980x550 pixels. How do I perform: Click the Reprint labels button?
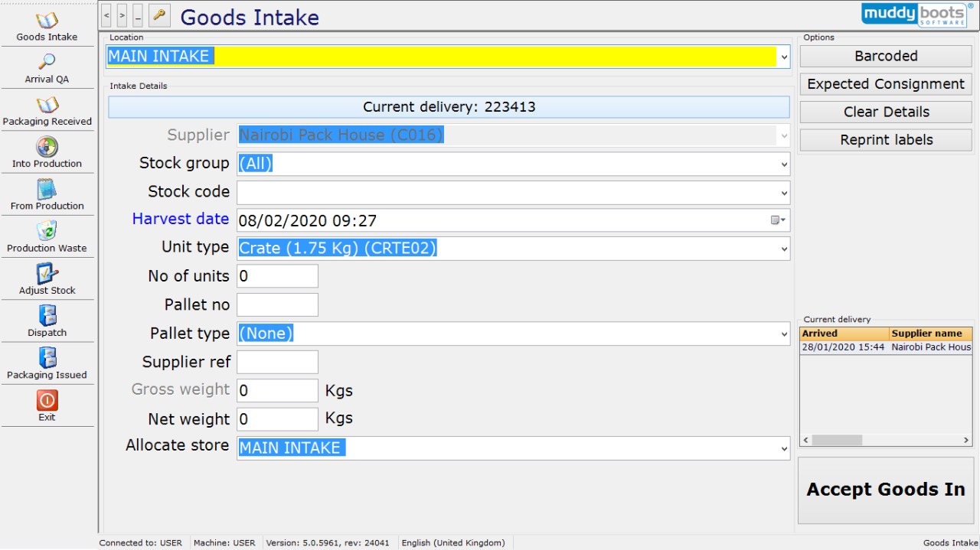[886, 140]
